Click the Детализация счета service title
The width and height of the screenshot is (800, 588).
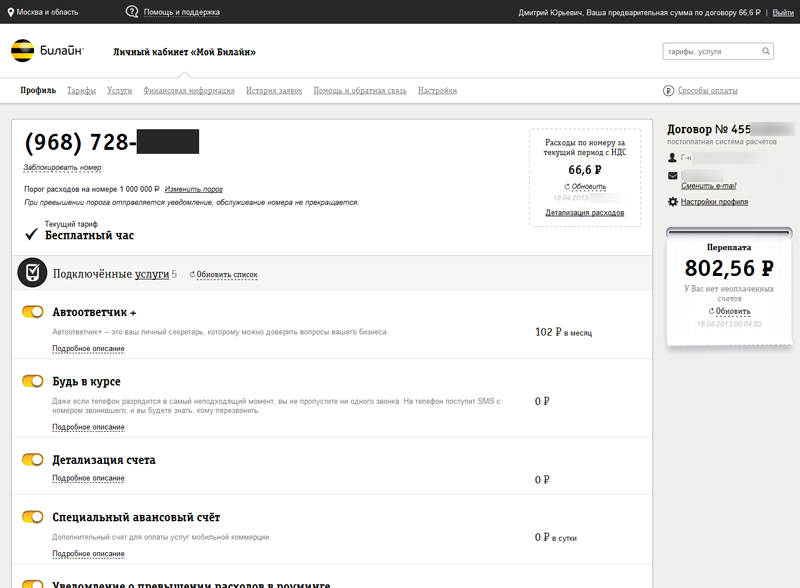pyautogui.click(x=104, y=460)
